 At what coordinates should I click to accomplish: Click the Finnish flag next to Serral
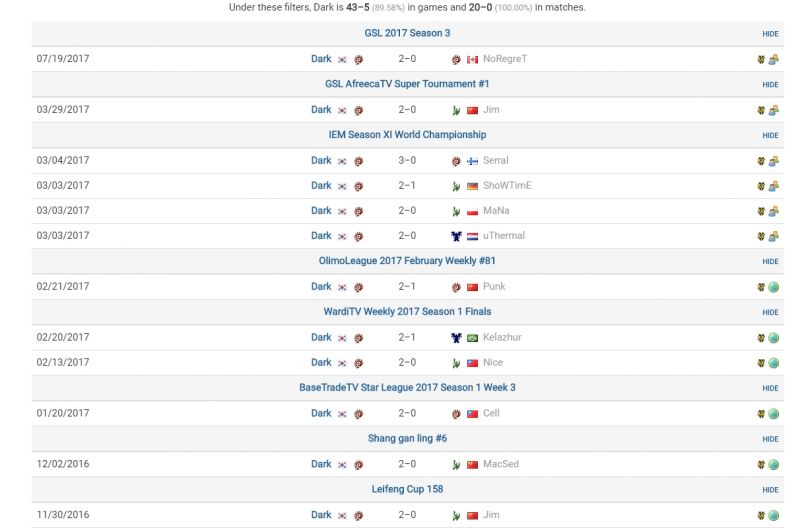pos(472,160)
